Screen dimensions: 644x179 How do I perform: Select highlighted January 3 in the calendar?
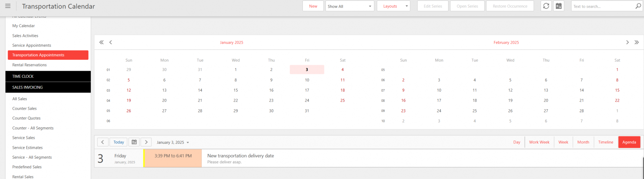(307, 69)
